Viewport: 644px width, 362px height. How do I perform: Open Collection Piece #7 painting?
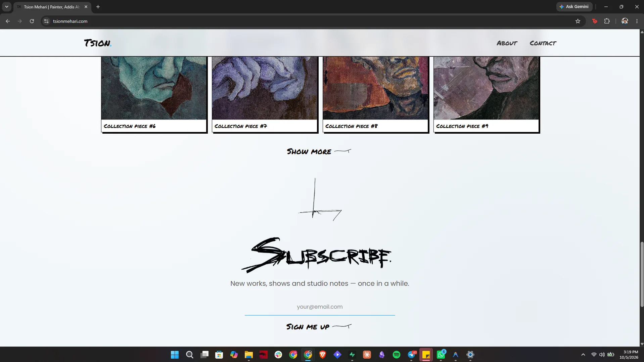click(x=265, y=94)
